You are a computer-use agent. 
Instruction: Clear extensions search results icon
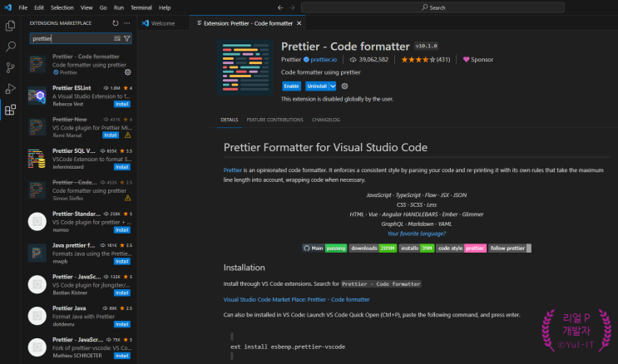pos(117,38)
